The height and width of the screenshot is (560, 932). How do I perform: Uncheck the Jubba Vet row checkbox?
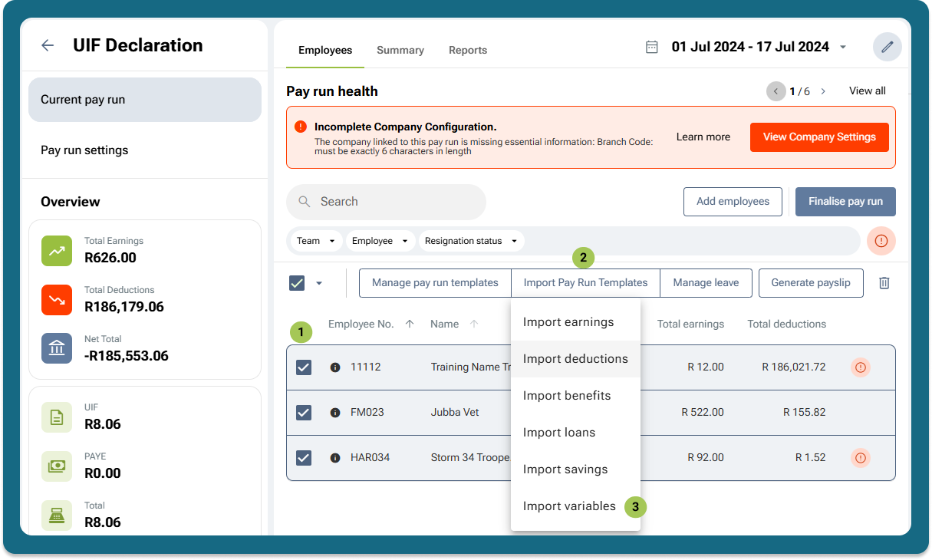(x=304, y=413)
